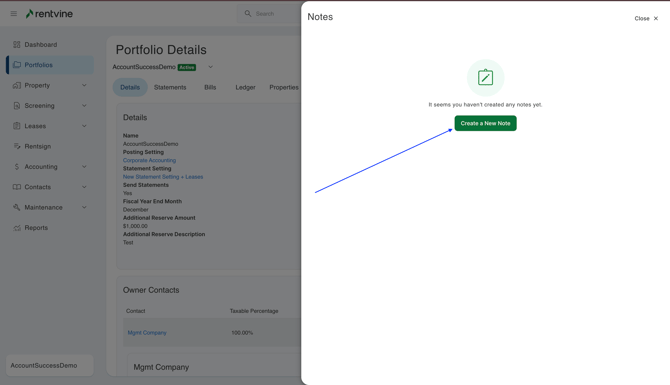The width and height of the screenshot is (670, 385).
Task: Click the X icon beside Close
Action: pos(656,18)
